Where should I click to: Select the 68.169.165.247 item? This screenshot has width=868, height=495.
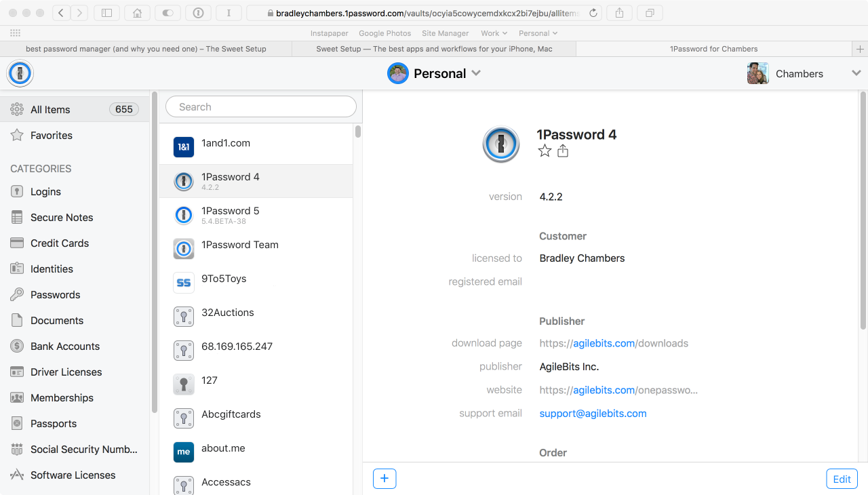(x=256, y=351)
